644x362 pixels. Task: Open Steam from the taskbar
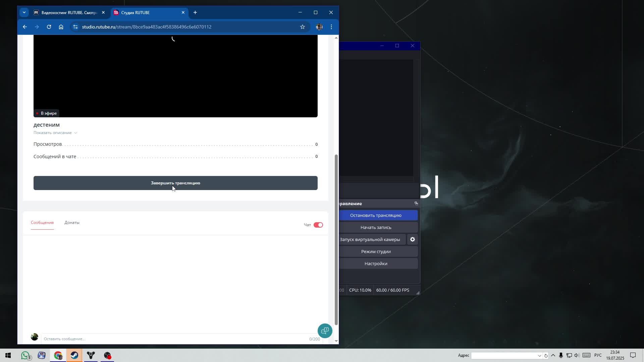[x=74, y=355]
